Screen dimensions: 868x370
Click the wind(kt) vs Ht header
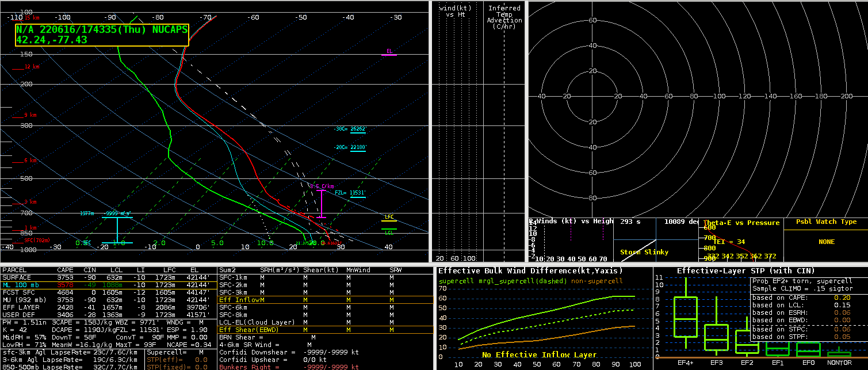[455, 12]
